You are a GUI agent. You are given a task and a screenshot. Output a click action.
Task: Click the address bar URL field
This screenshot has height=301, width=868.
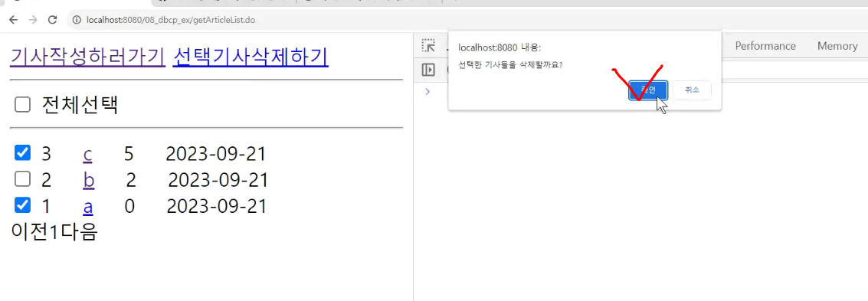pos(171,21)
